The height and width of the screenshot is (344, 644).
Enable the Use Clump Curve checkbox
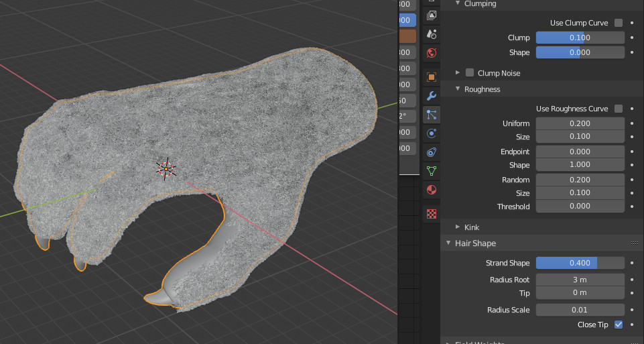point(618,23)
